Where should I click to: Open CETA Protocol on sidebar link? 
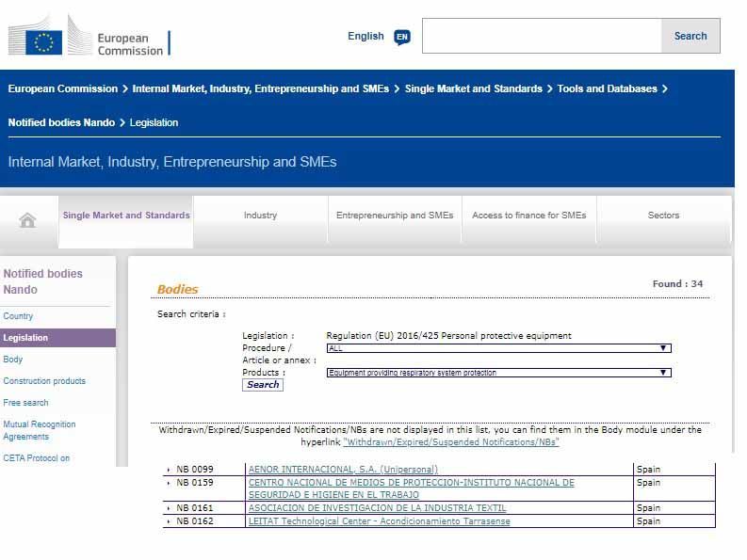(36, 458)
